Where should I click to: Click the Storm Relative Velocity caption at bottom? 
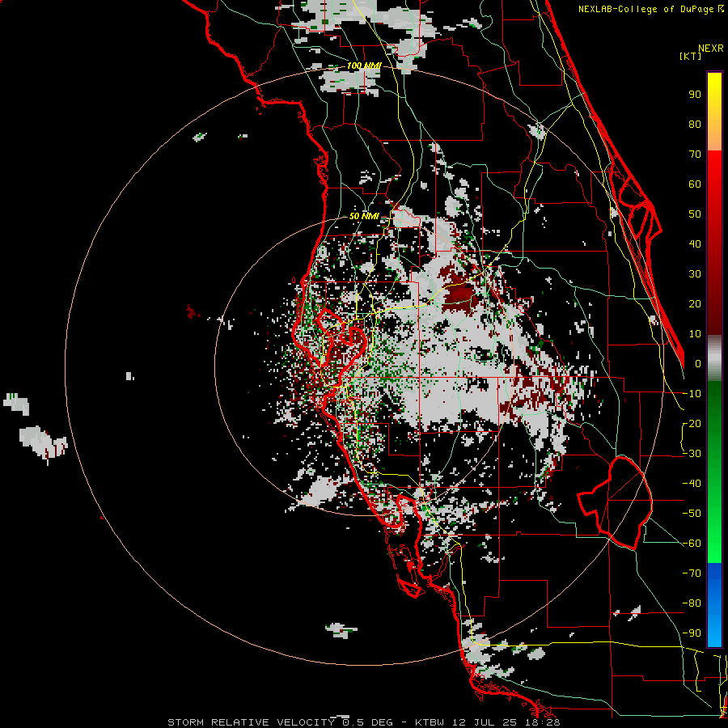pos(363,722)
